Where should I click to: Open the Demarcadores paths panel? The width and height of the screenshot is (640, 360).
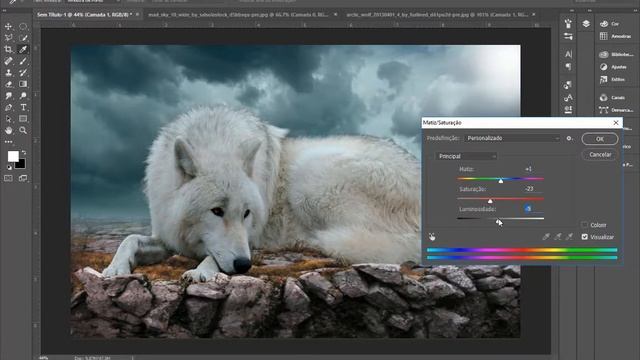pyautogui.click(x=616, y=110)
